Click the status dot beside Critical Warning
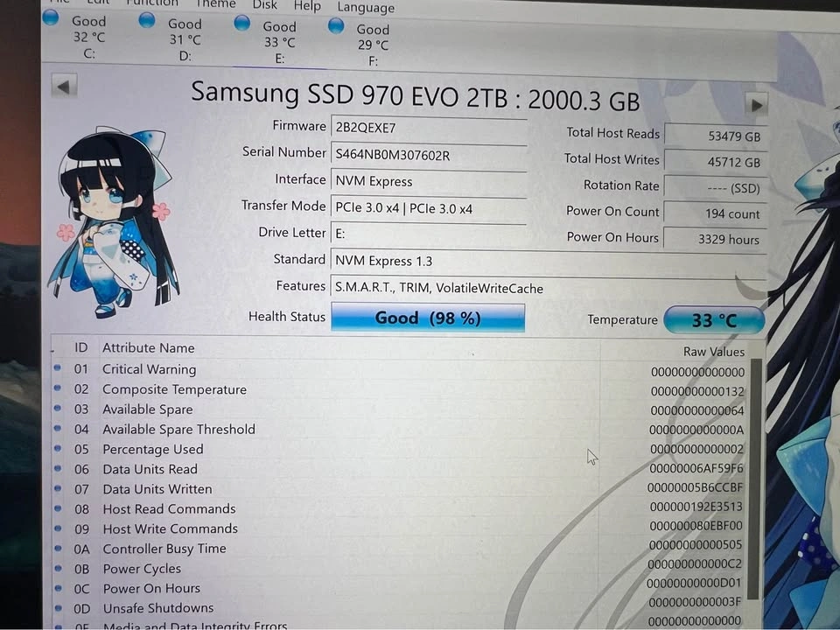 click(x=58, y=367)
